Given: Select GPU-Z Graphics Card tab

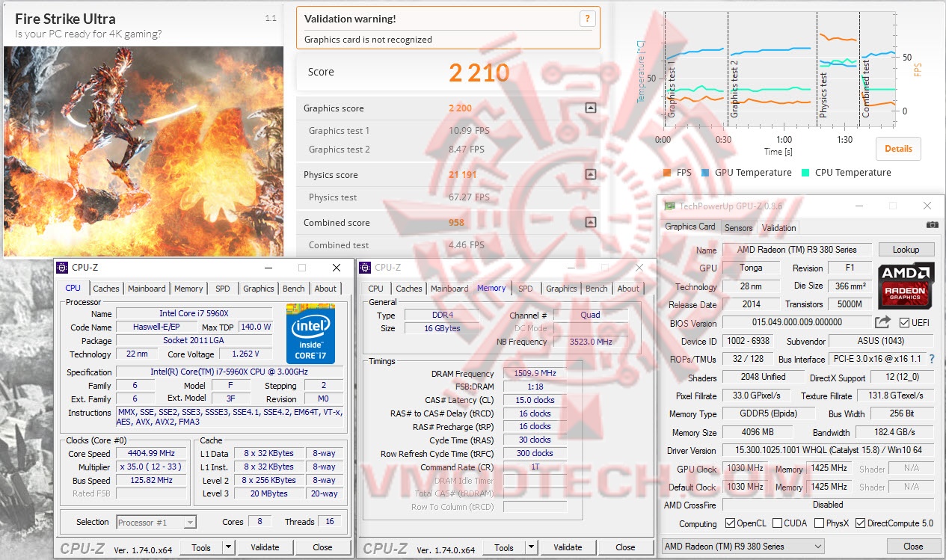Looking at the screenshot, I should coord(690,227).
